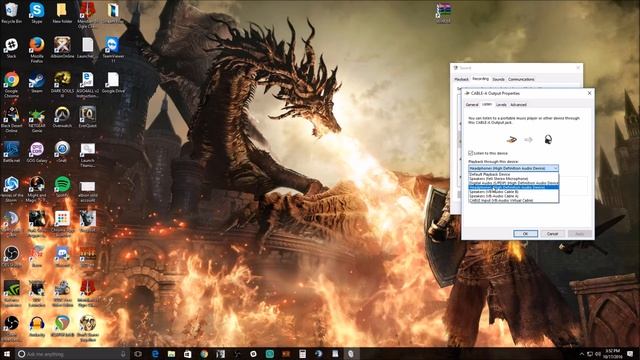This screenshot has width=640, height=360.
Task: Launch Microsoft Edge from the taskbar
Action: coord(155,354)
